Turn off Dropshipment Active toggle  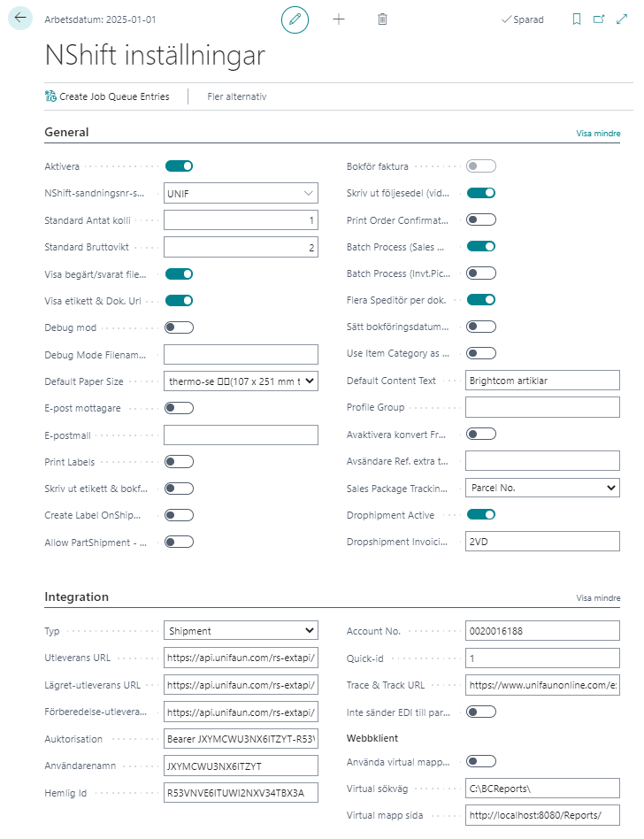pos(481,514)
